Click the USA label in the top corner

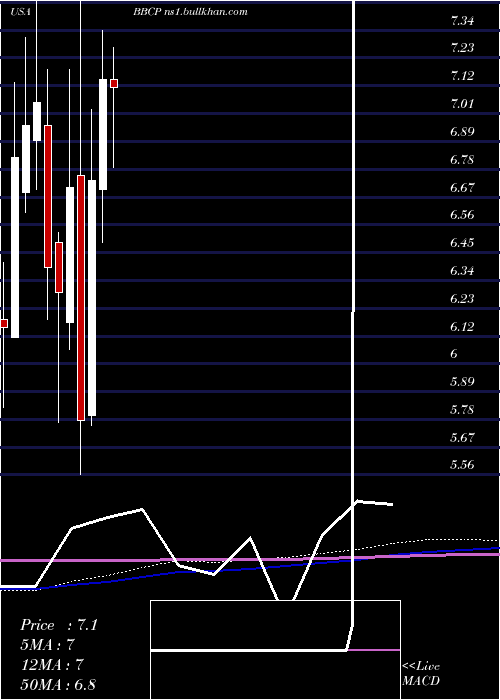coord(21,12)
